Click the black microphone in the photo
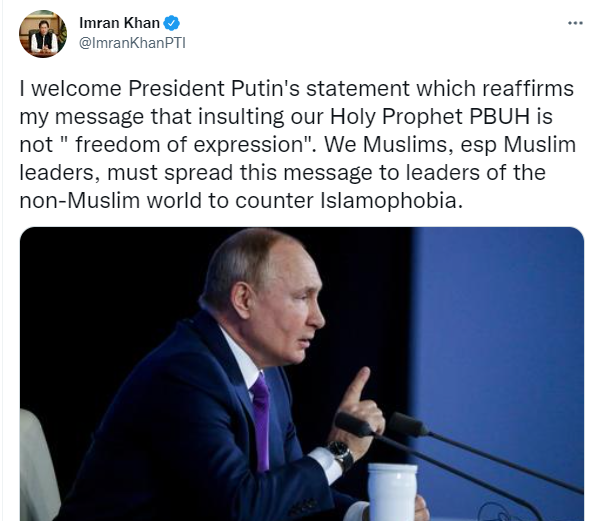The image size is (597, 521). click(x=352, y=424)
